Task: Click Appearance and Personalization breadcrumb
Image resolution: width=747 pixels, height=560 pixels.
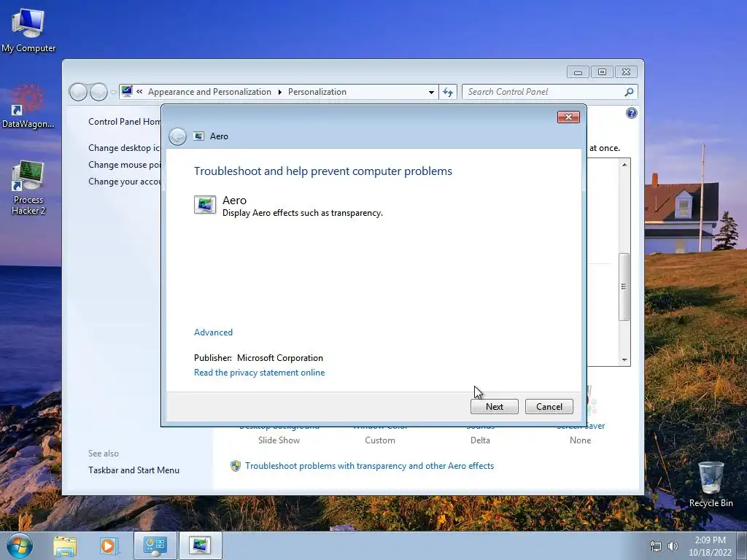Action: click(209, 92)
